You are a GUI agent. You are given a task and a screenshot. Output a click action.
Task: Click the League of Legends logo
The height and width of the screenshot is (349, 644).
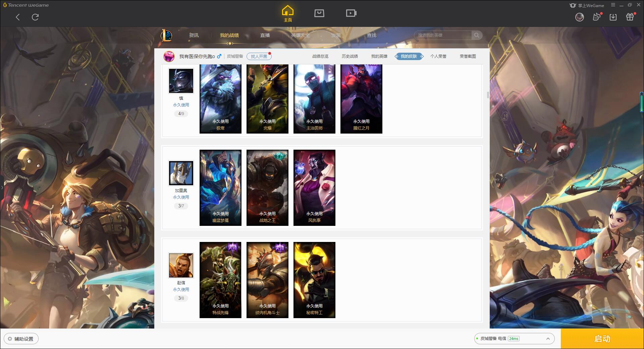[x=166, y=35]
